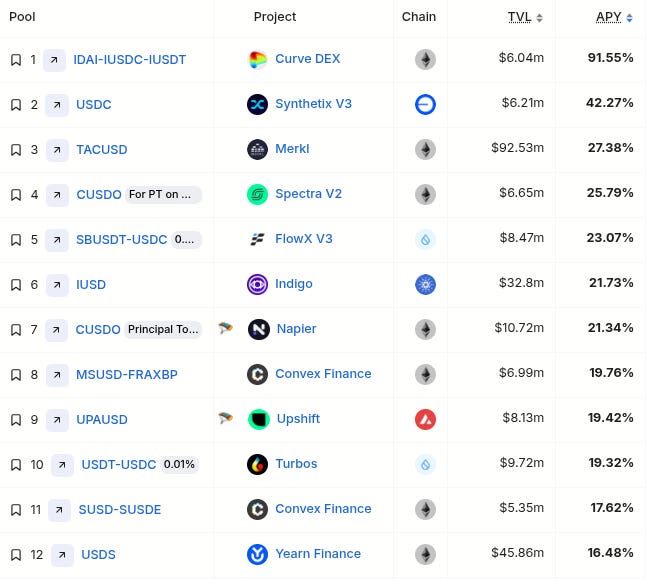Bookmark the SUSD-SUSDE pool

click(x=16, y=510)
